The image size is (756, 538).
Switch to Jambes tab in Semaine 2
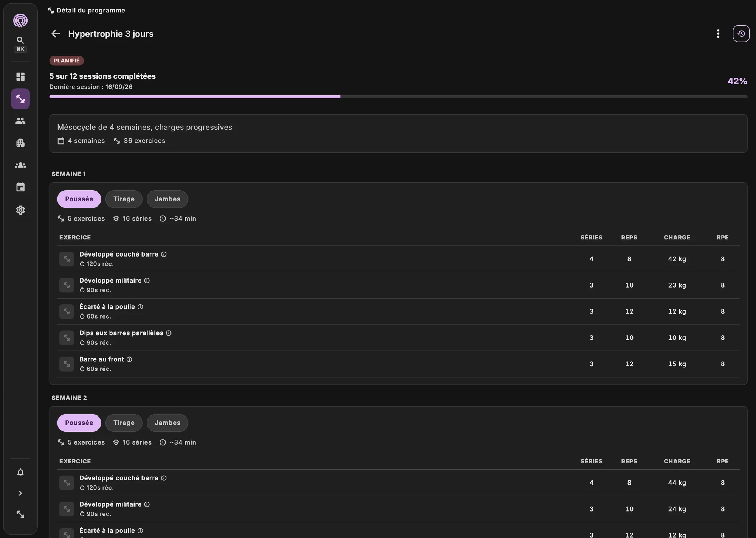(x=167, y=423)
